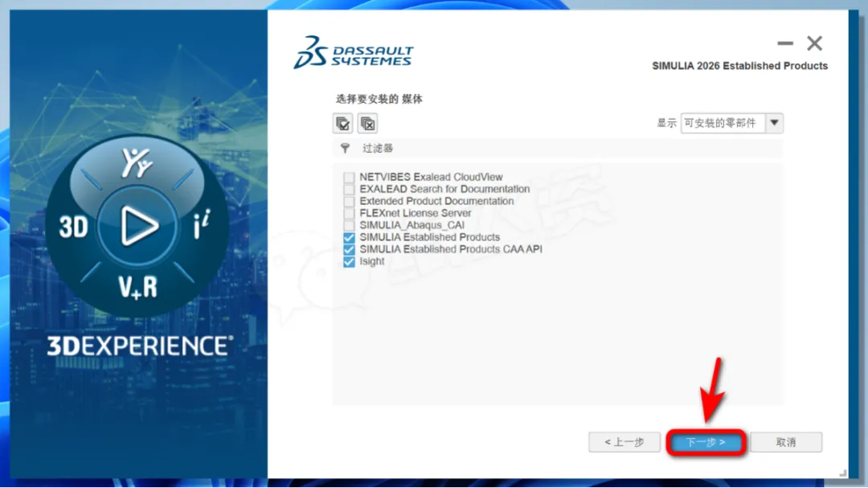Select EXALEAD Search for Documentation text
Viewport: 868px width, 488px height.
pos(444,190)
